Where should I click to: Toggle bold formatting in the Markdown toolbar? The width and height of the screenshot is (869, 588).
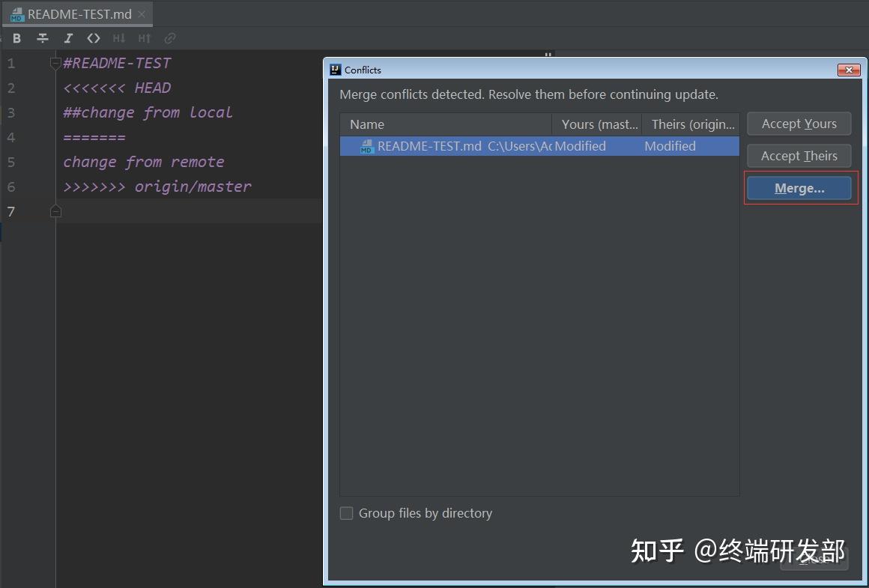point(16,38)
